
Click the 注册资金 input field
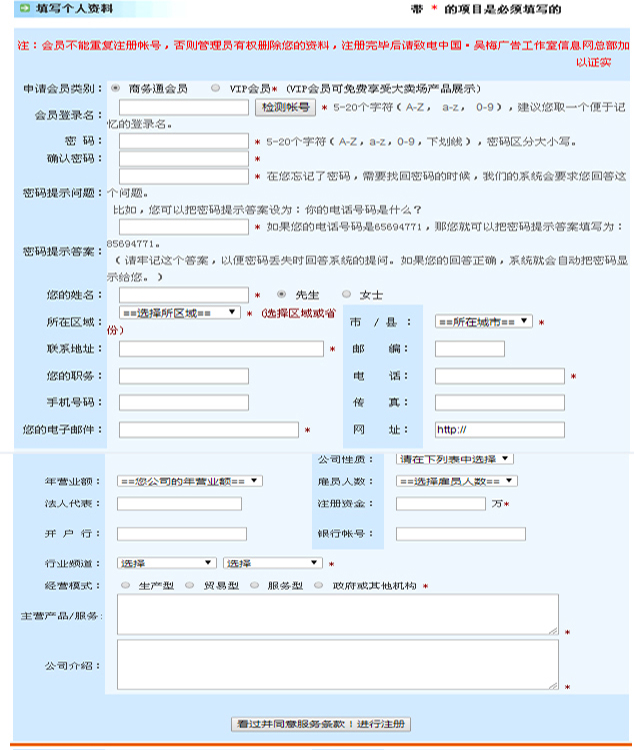(441, 503)
